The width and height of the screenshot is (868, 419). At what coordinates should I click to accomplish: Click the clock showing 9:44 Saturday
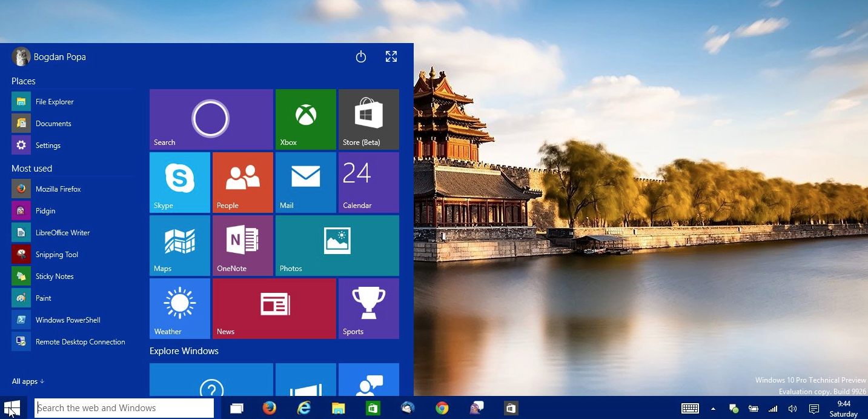tap(844, 409)
